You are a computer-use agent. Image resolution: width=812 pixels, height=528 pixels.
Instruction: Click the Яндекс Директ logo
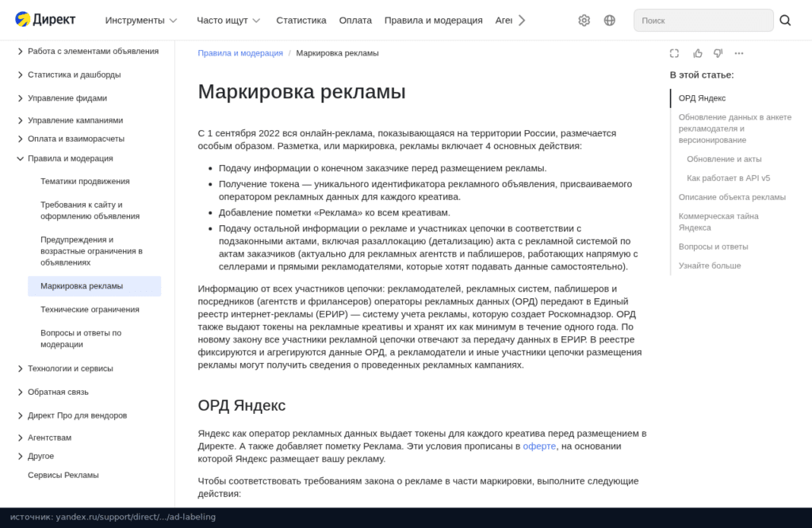(x=45, y=20)
